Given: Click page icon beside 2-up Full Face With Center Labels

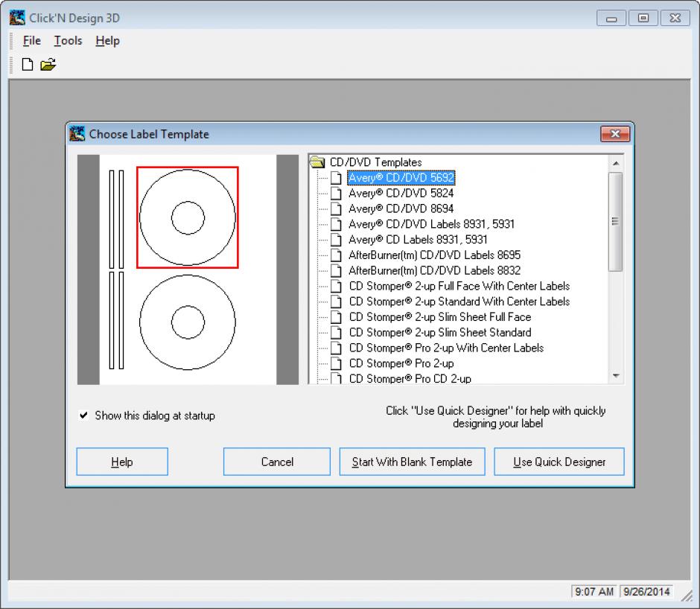Looking at the screenshot, I should (x=336, y=286).
